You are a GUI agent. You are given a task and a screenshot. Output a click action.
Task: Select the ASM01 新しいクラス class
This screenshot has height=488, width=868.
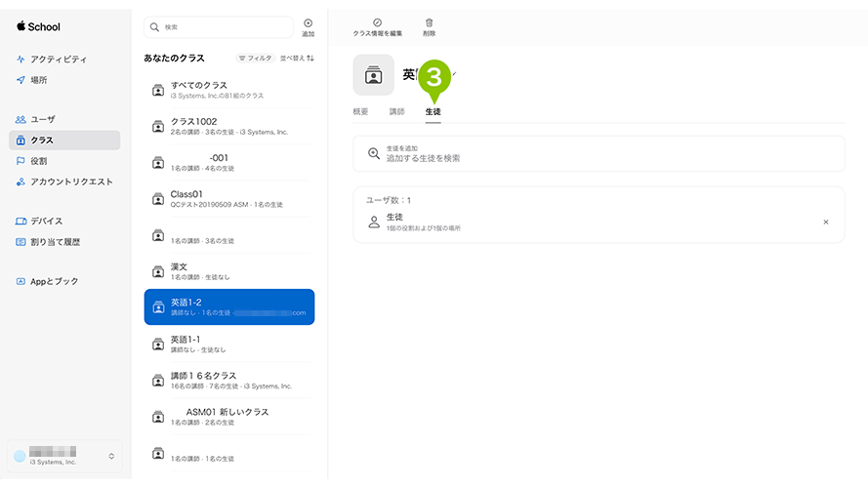(229, 417)
